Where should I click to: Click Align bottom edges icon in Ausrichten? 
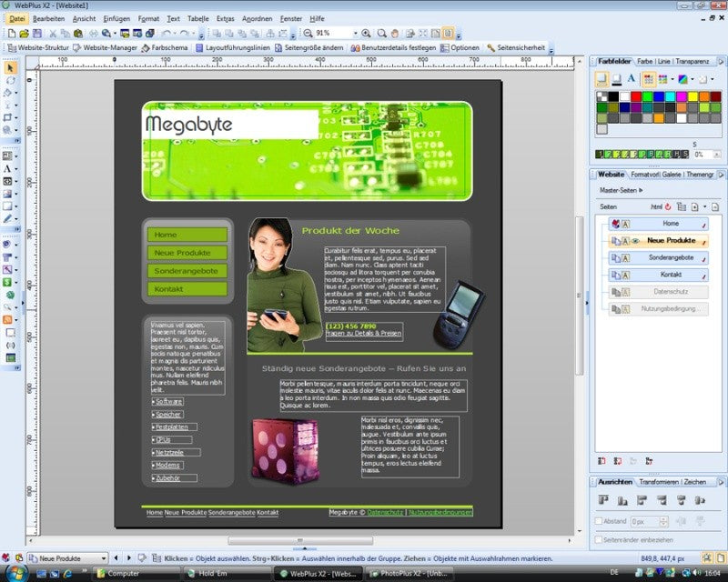click(622, 500)
